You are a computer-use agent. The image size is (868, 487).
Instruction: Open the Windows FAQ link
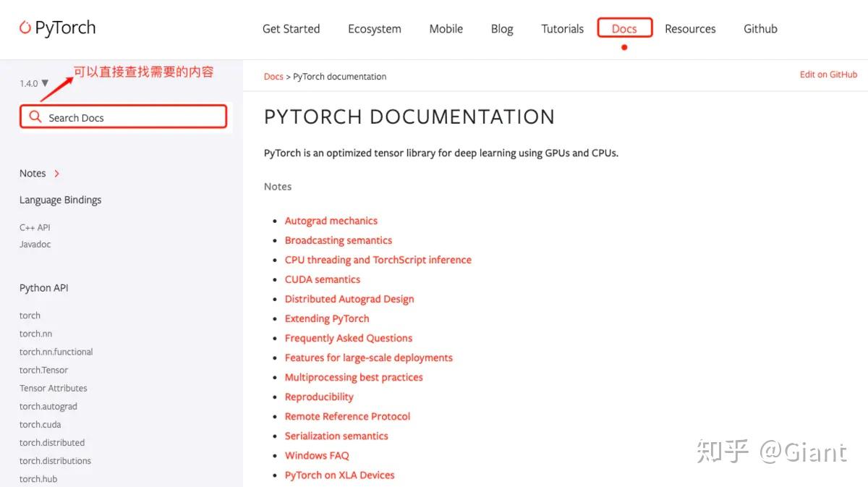[x=317, y=455]
